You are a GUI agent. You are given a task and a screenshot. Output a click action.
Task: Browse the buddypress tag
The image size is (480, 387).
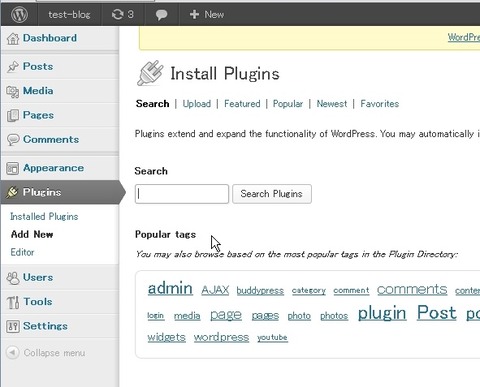click(260, 290)
